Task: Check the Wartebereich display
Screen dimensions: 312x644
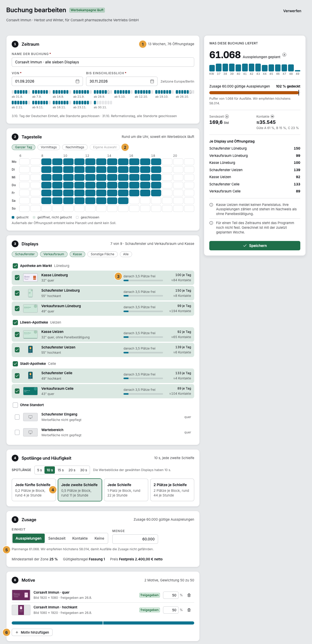Action: 17,432
